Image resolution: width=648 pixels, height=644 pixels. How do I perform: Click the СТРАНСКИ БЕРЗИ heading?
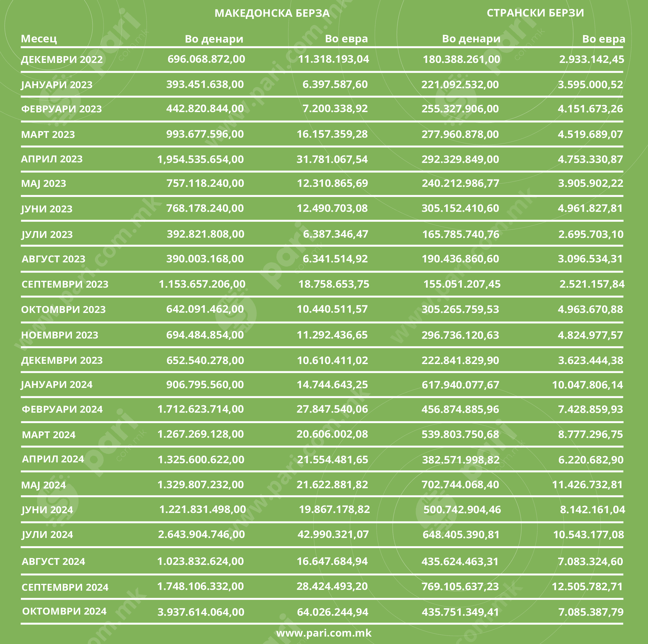pyautogui.click(x=535, y=13)
